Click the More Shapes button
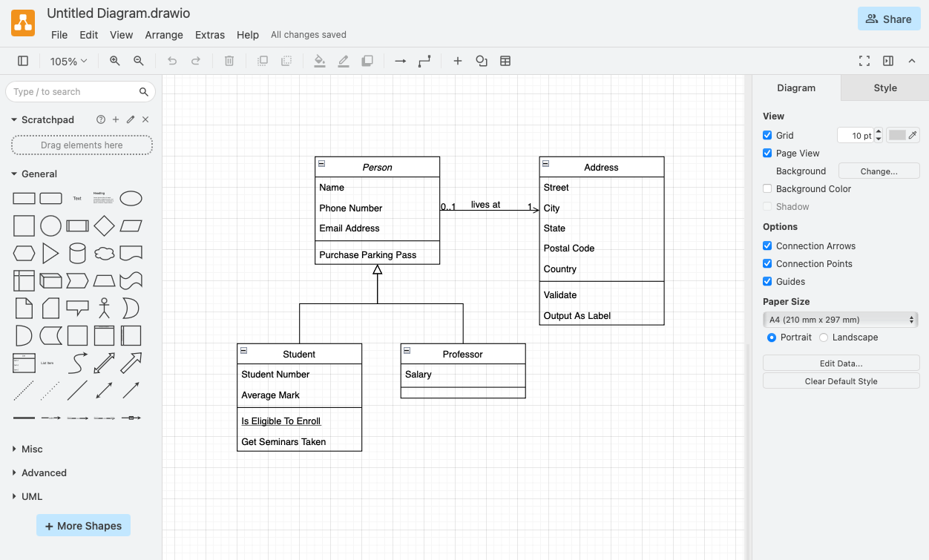 pos(83,526)
